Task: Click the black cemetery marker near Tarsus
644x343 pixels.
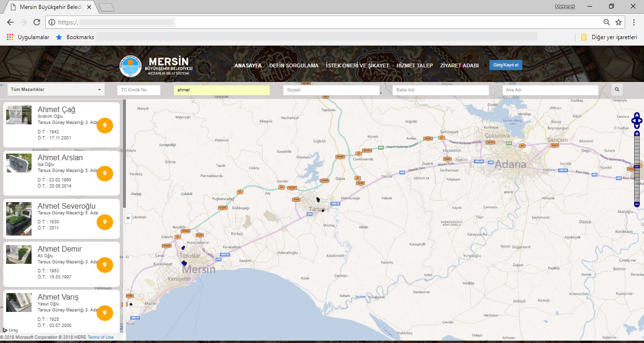Action: 319,200
